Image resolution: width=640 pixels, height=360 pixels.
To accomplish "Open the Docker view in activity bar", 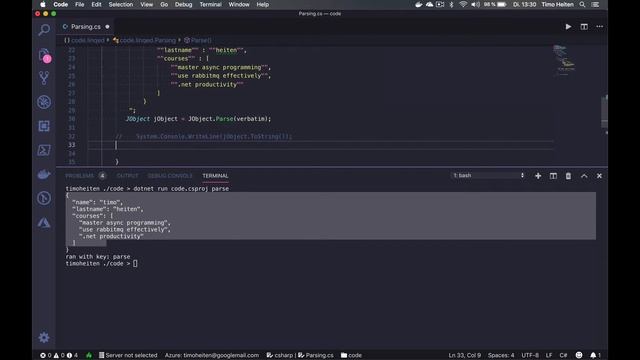I will pyautogui.click(x=44, y=174).
